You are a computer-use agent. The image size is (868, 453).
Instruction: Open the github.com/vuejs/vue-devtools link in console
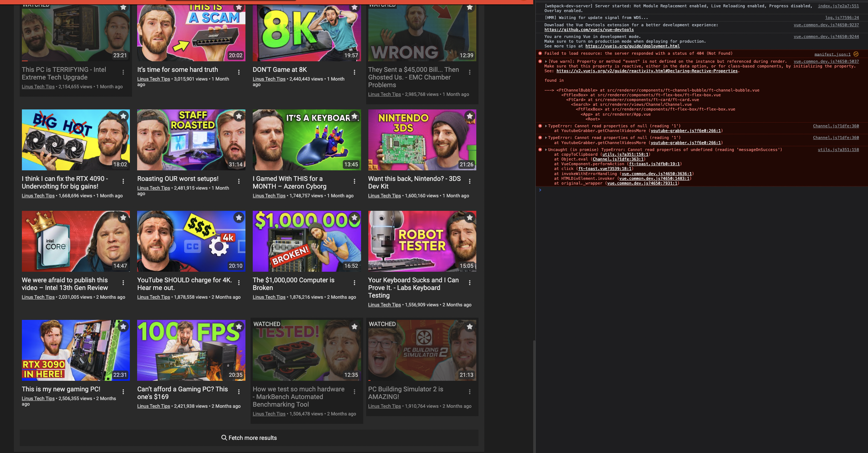pyautogui.click(x=589, y=30)
